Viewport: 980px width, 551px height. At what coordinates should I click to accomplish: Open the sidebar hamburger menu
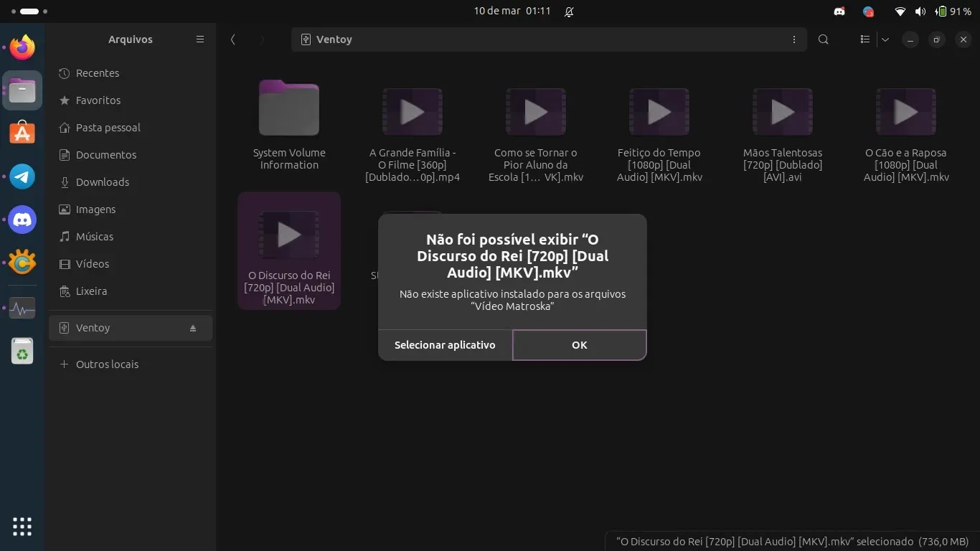pyautogui.click(x=200, y=39)
